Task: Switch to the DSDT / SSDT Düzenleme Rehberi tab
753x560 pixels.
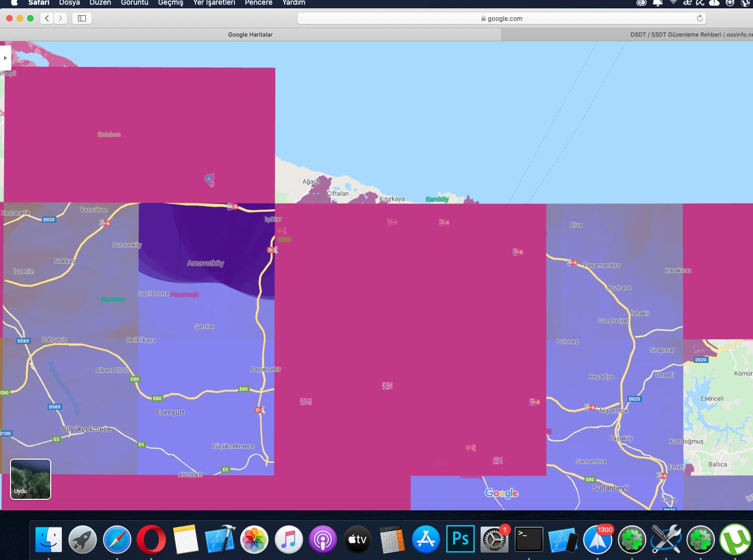Action: tap(627, 35)
